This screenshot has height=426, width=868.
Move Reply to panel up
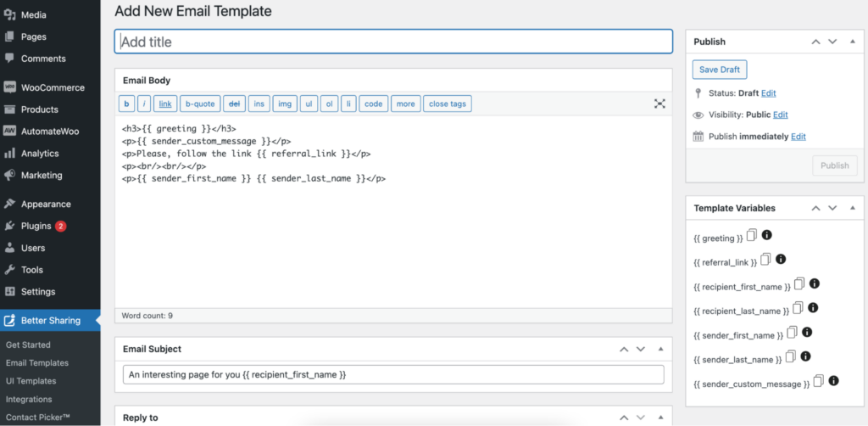tap(624, 418)
